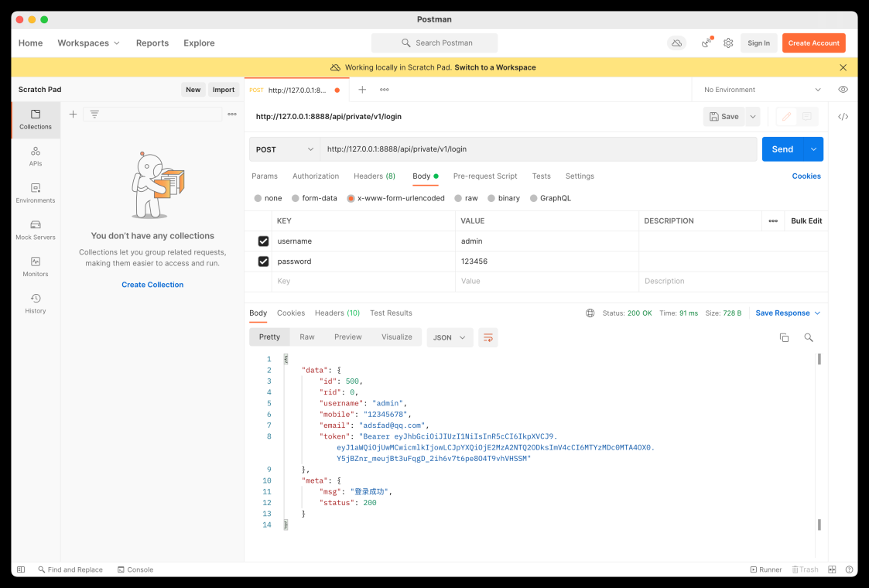This screenshot has width=869, height=588.
Task: Click the Send button
Action: [782, 149]
